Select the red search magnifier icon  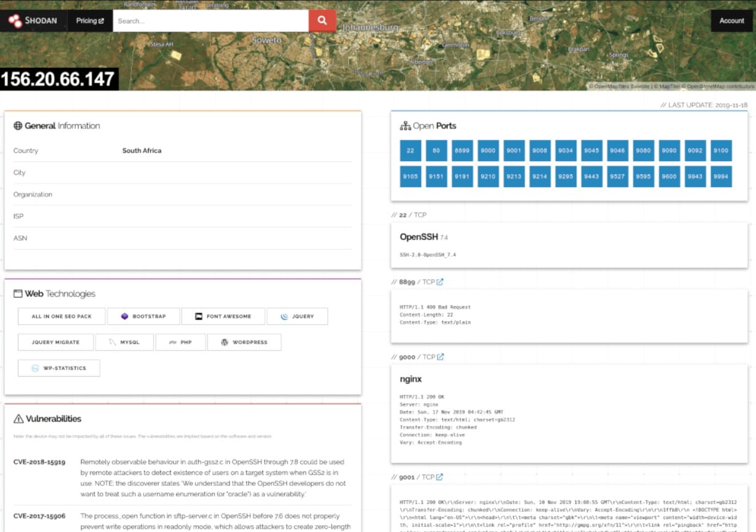pos(322,20)
